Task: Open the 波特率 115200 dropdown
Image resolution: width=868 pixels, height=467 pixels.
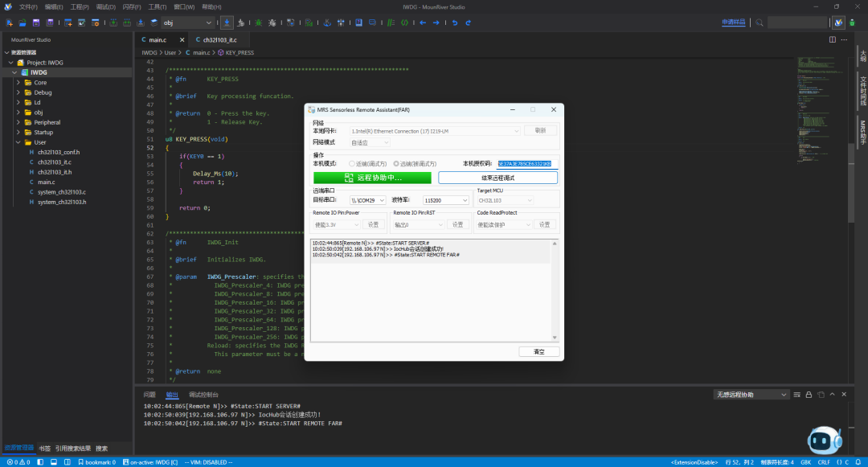Action: (445, 200)
